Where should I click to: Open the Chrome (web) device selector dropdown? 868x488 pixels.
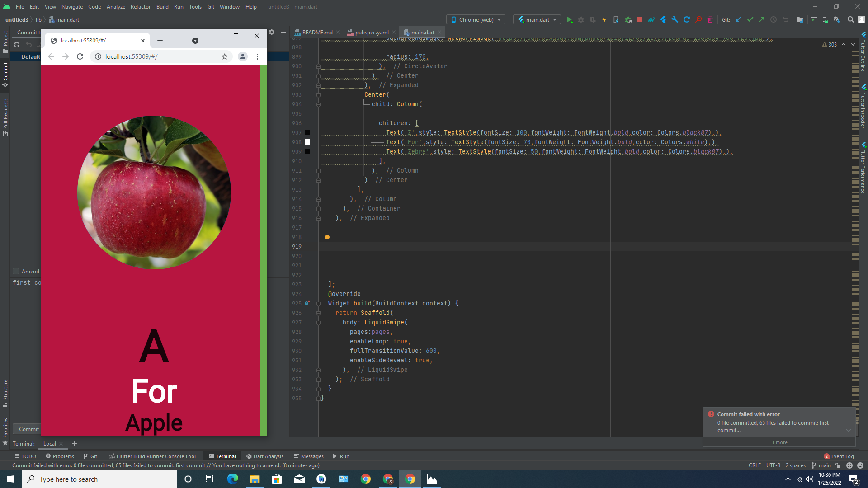tap(475, 19)
